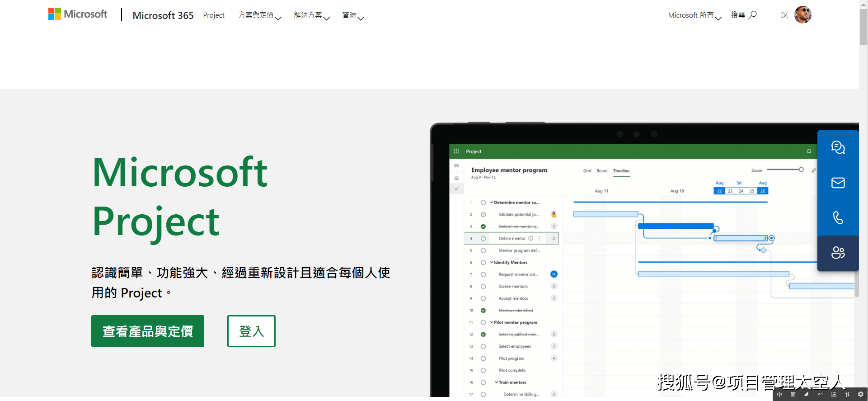Viewport: 868px width, 401px height.
Task: Collapse Determine mentor ca... task group
Action: (x=492, y=203)
